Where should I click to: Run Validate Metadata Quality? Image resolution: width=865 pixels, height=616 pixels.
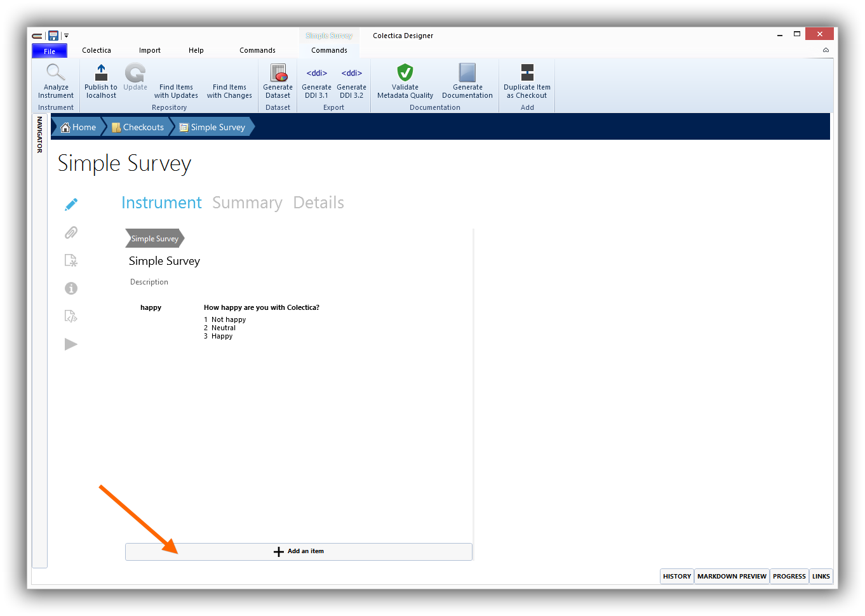coord(405,81)
